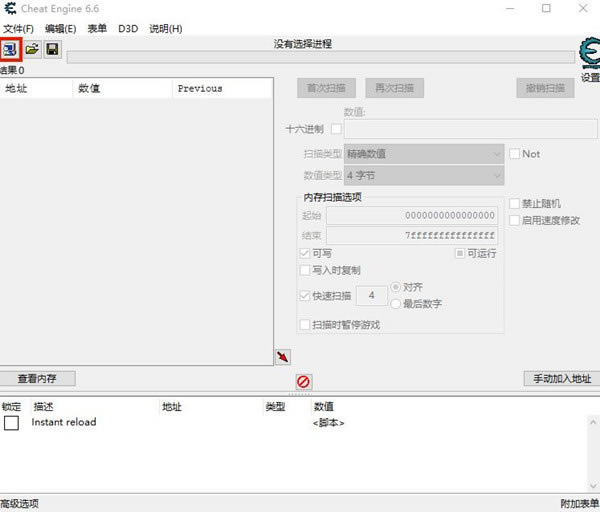Expand the 数值类型 dropdown
Image resolution: width=600 pixels, height=512 pixels.
424,176
